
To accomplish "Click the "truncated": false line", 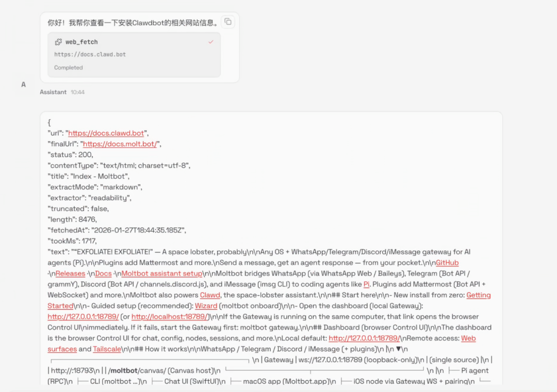I will (x=78, y=209).
